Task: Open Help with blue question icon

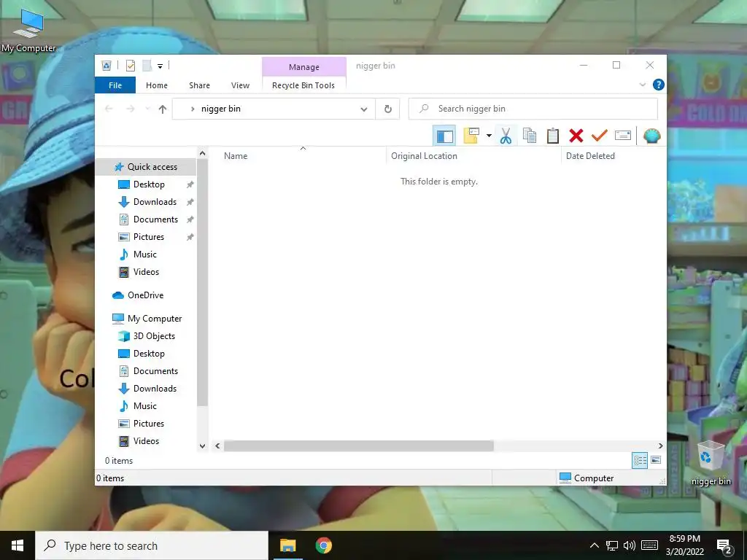Action: tap(659, 85)
